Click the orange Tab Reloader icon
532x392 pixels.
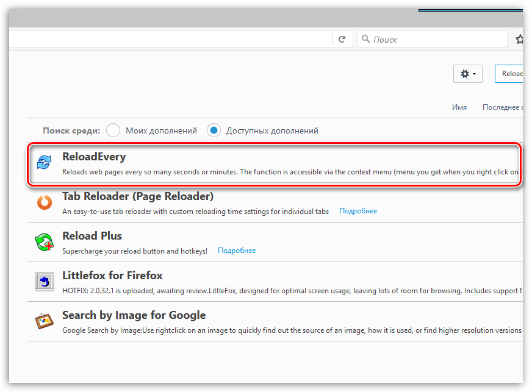[x=45, y=202]
